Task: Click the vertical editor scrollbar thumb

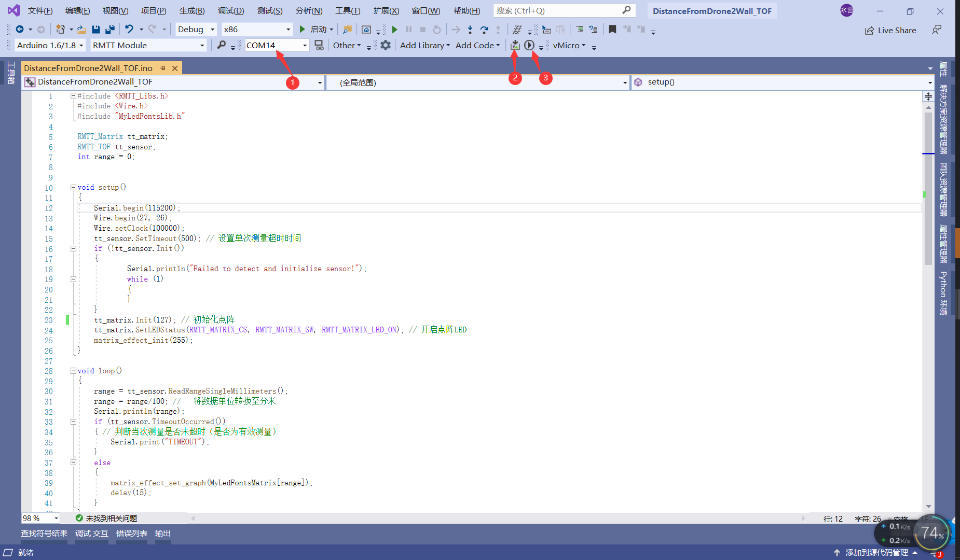Action: tap(928, 189)
